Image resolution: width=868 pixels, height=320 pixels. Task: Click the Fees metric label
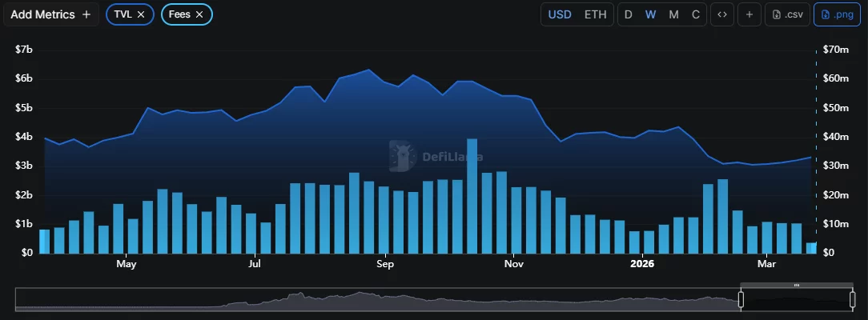pos(179,14)
